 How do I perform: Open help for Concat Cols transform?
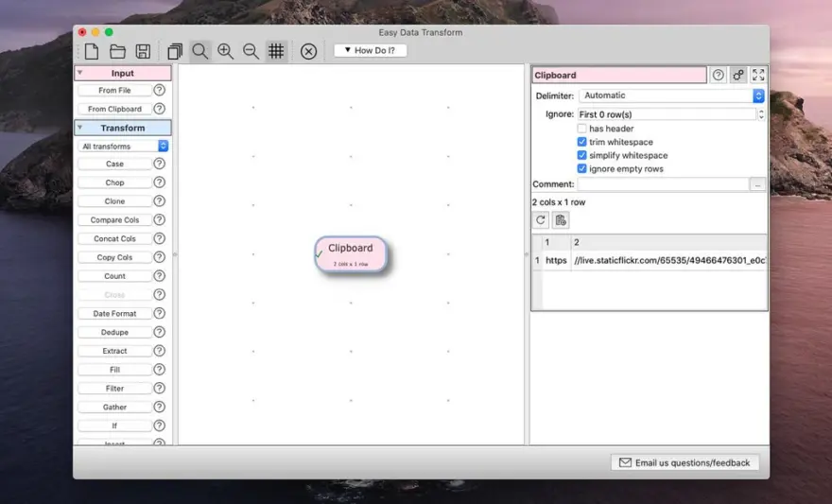pos(159,238)
